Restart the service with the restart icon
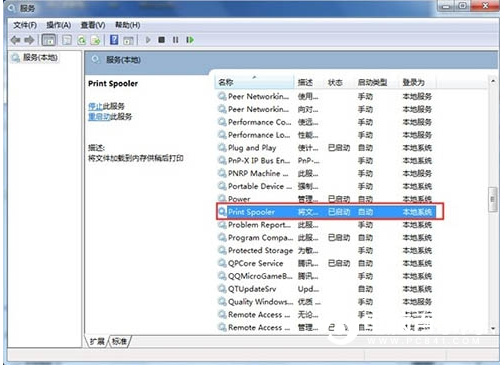 (x=190, y=40)
